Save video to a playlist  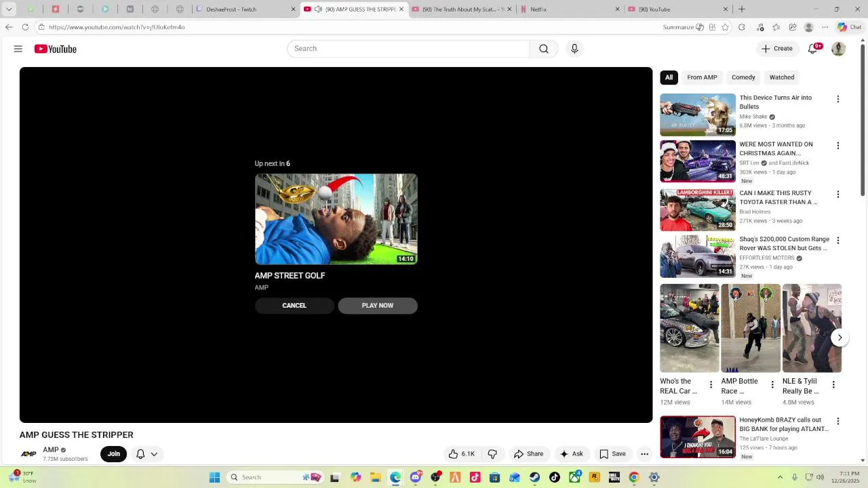[612, 454]
